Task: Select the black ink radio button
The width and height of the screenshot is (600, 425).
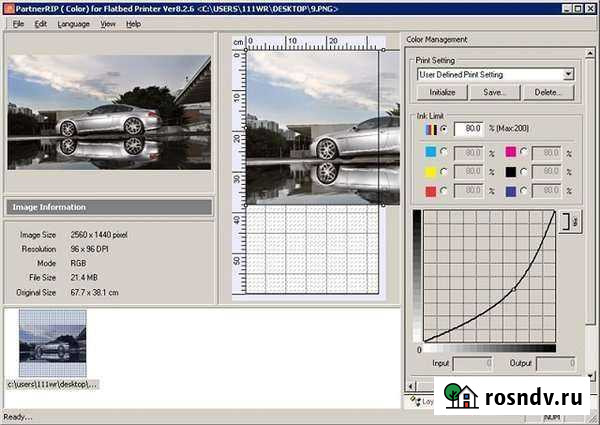Action: click(x=524, y=171)
